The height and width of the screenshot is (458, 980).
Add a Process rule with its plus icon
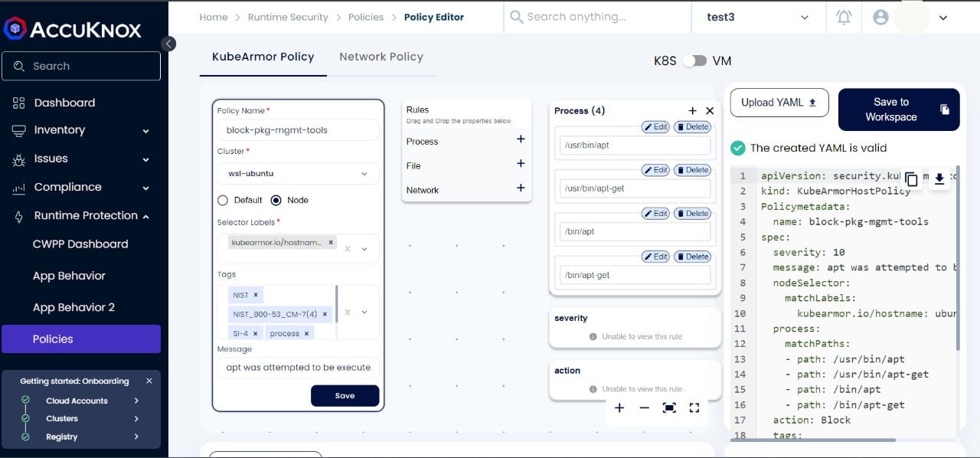click(521, 139)
